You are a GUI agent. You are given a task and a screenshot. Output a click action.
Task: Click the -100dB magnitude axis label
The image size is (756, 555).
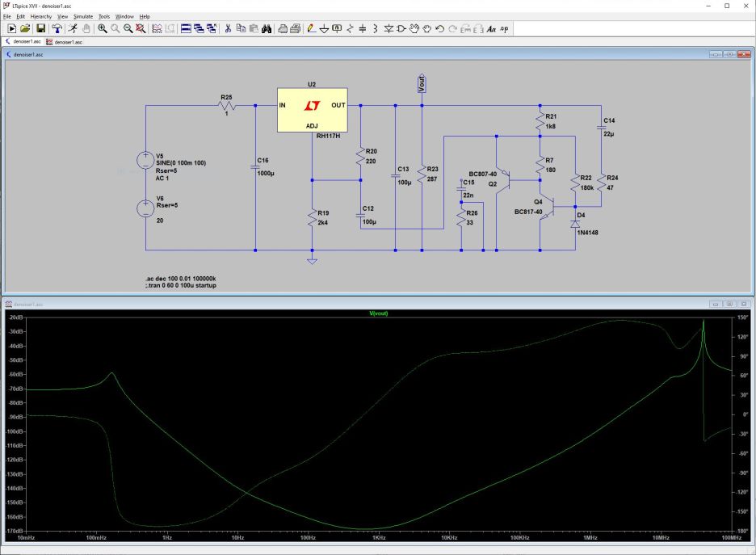pos(15,431)
